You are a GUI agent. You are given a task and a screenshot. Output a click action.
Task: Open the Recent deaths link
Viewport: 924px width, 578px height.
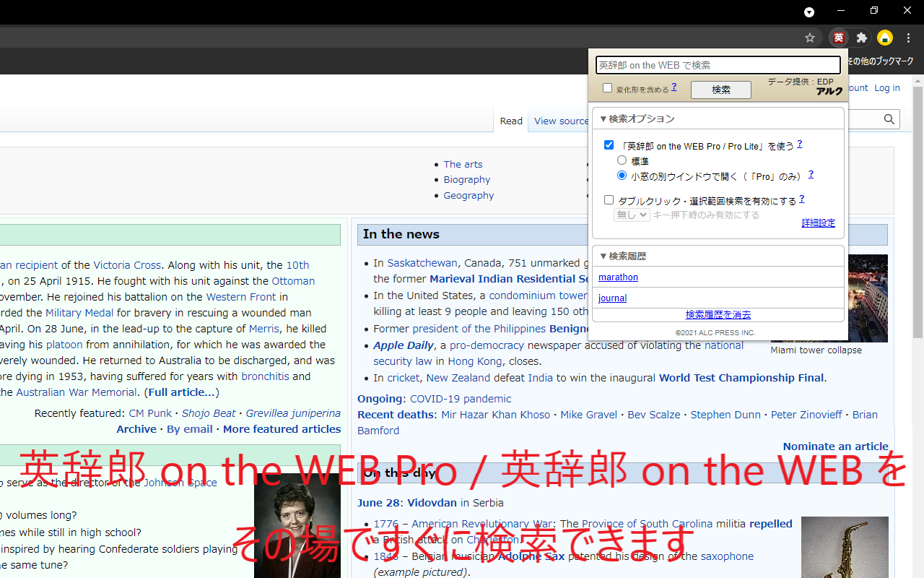396,415
